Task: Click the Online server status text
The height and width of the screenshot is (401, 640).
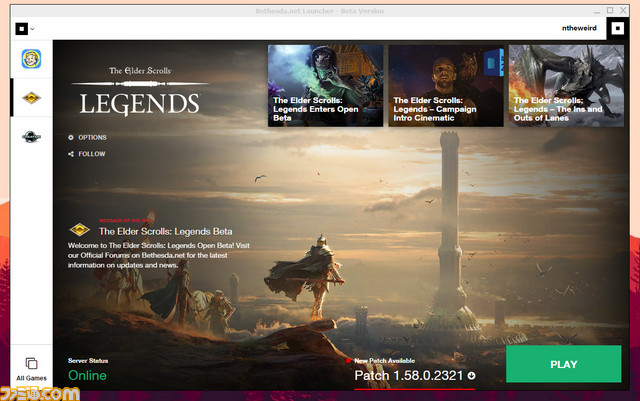Action: [87, 375]
